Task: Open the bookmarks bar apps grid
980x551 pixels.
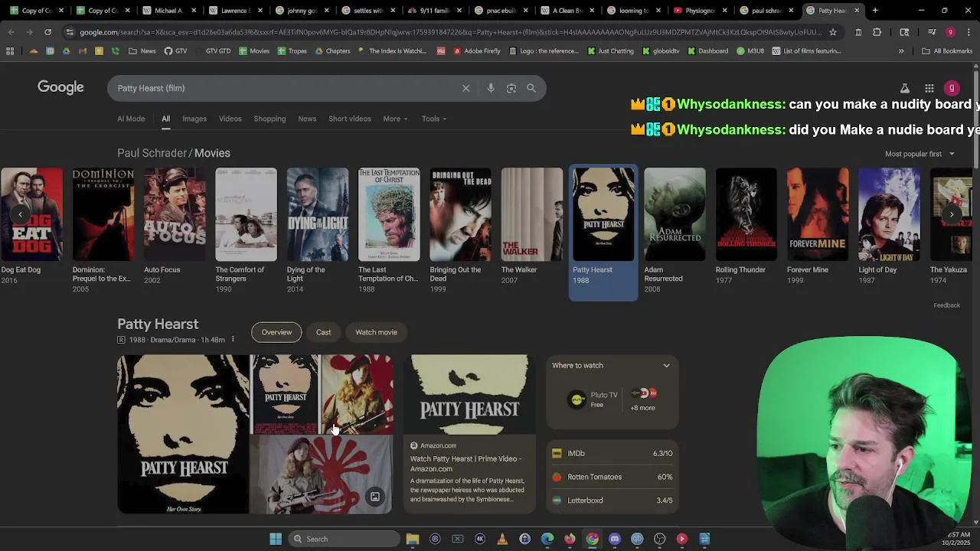Action: (10, 51)
